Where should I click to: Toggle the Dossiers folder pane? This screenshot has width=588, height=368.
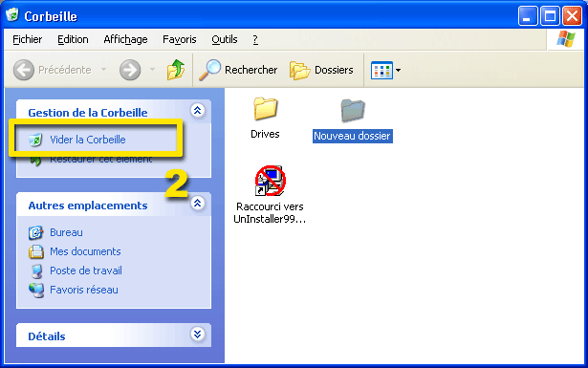click(x=321, y=70)
